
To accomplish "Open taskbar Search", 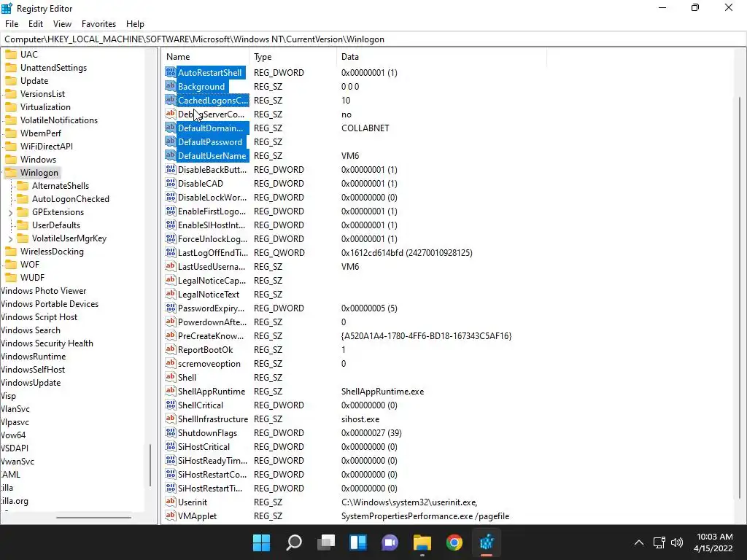I will tap(293, 542).
